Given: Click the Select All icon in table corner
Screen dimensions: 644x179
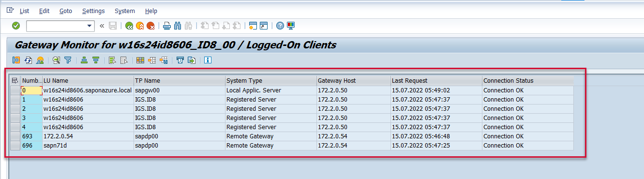Looking at the screenshot, I should [15, 81].
